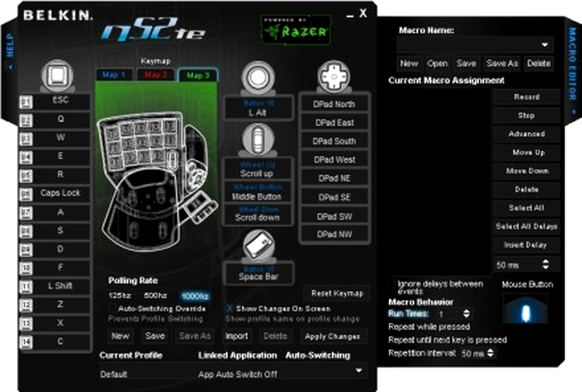This screenshot has width=582, height=392.
Task: Select key 08 icon beside S
Action: tap(26, 231)
